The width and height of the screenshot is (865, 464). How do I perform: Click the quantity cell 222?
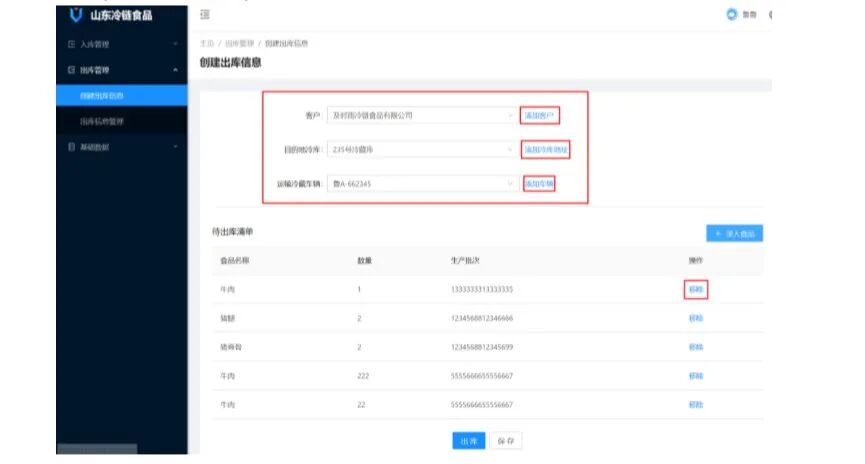tap(362, 376)
